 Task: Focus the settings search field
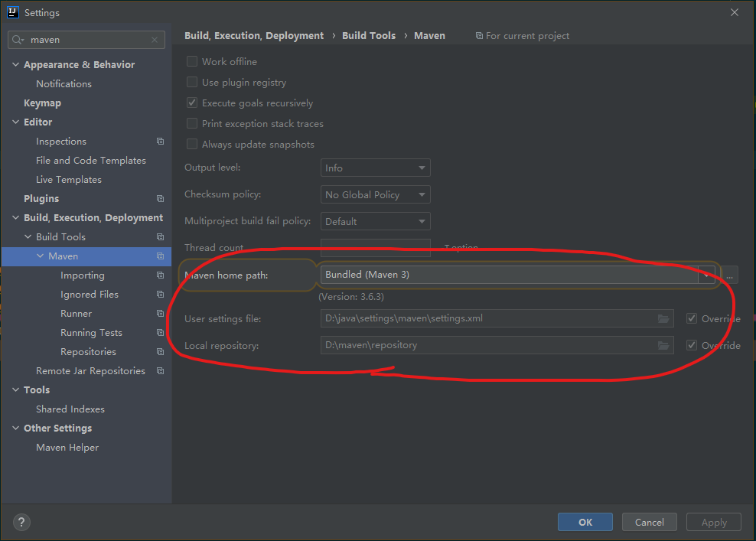[86, 40]
